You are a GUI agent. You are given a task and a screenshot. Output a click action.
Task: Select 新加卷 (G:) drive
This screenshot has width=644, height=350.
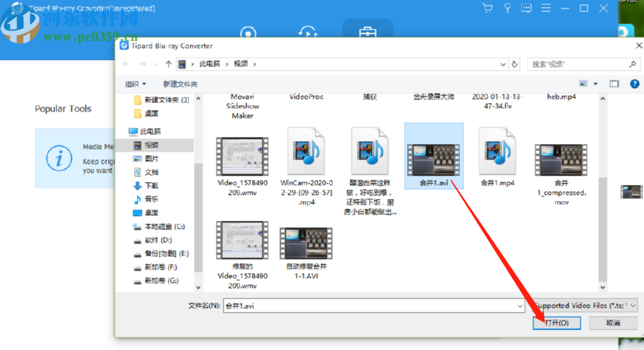156,281
